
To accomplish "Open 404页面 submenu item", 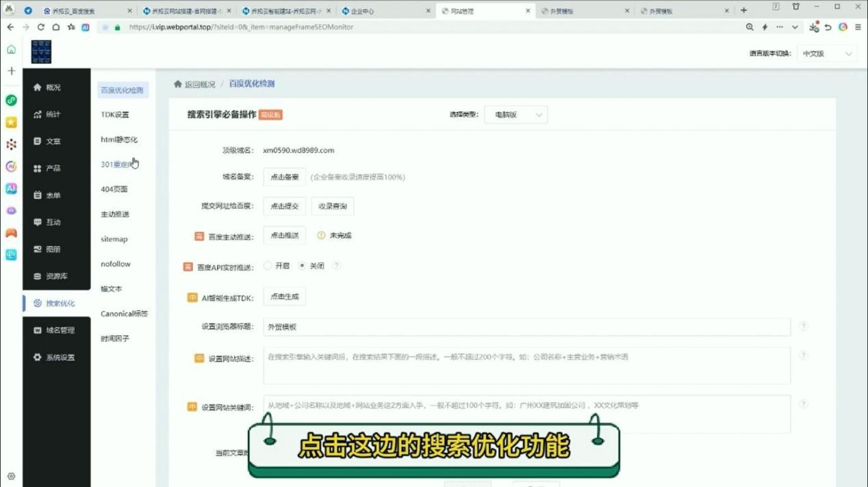I will (114, 189).
